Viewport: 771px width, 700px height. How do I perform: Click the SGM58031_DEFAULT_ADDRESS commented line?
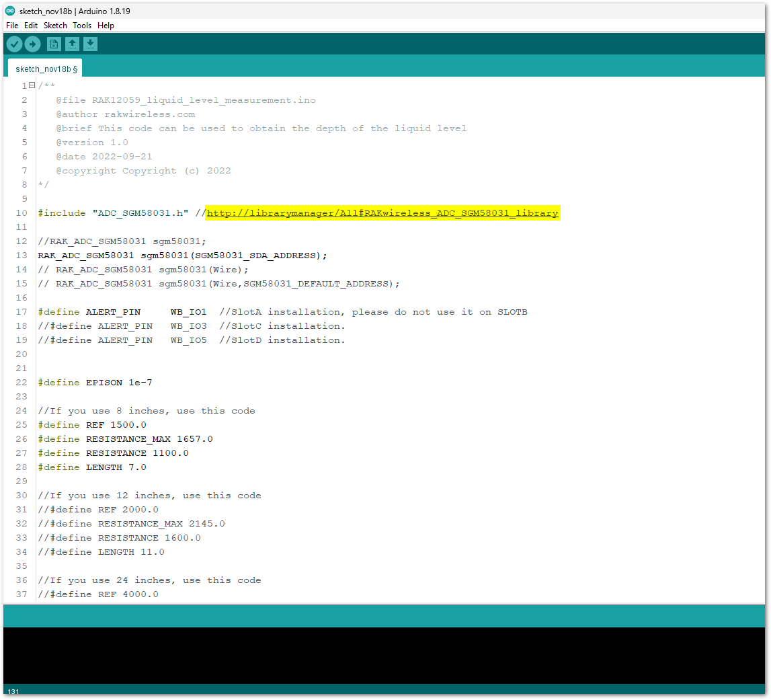219,284
